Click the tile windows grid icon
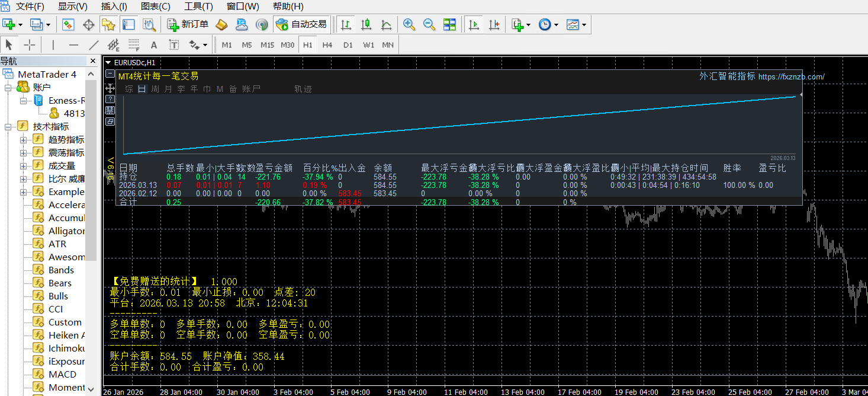Viewport: 868px width, 396px height. (450, 24)
